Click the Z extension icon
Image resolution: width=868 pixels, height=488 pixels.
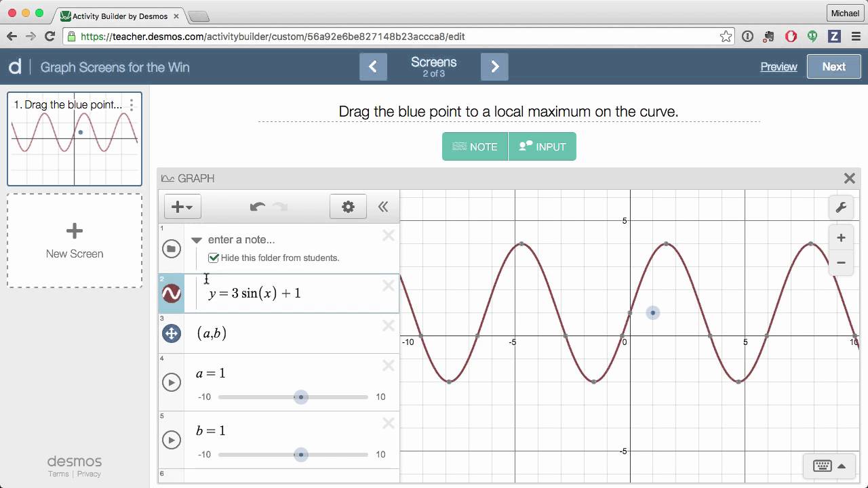point(834,37)
